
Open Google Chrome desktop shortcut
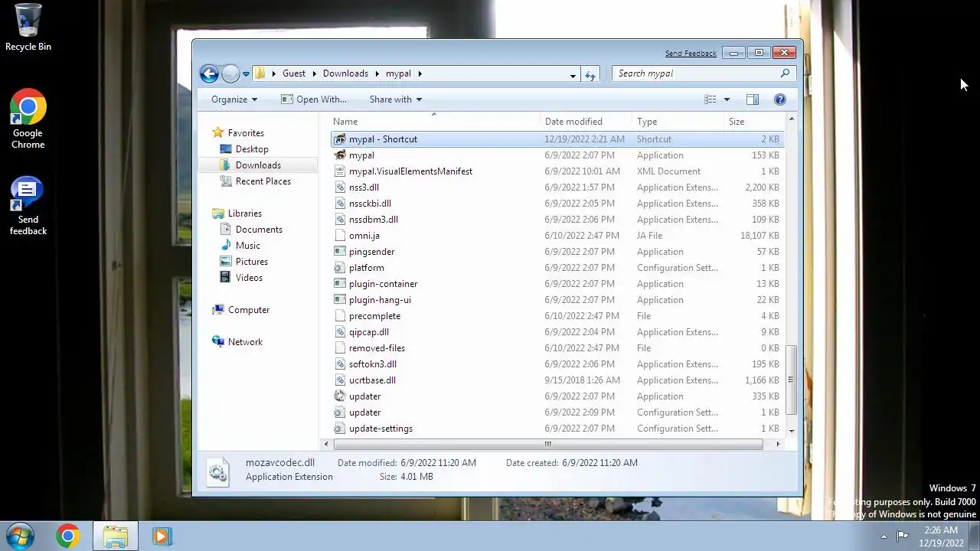tap(28, 119)
